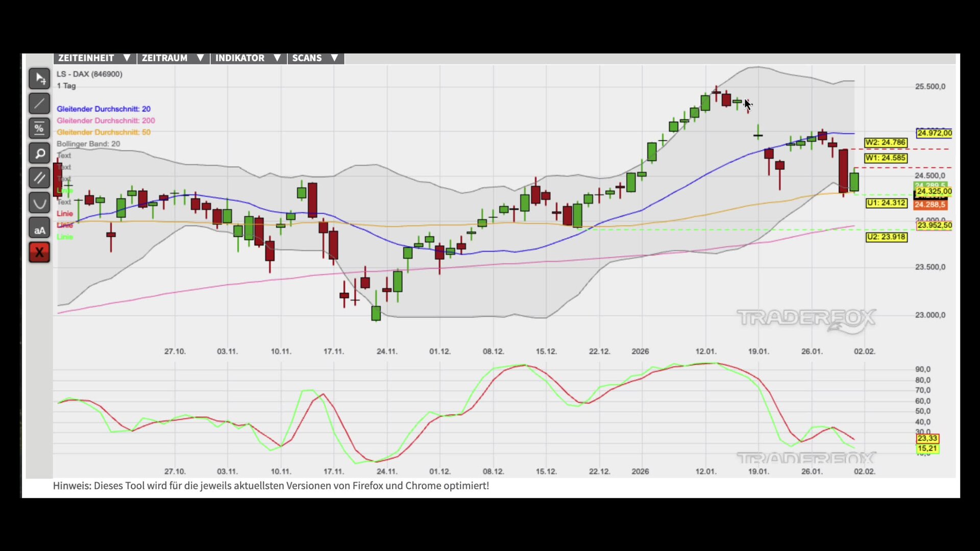Screen dimensions: 980x551
Task: Click the yellow 24.325,00 price tag
Action: point(934,192)
